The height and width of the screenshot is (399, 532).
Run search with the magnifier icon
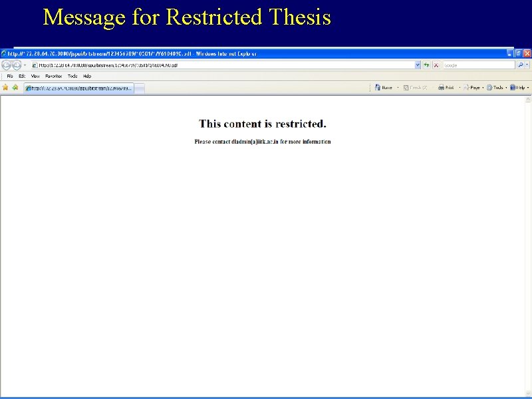[520, 65]
